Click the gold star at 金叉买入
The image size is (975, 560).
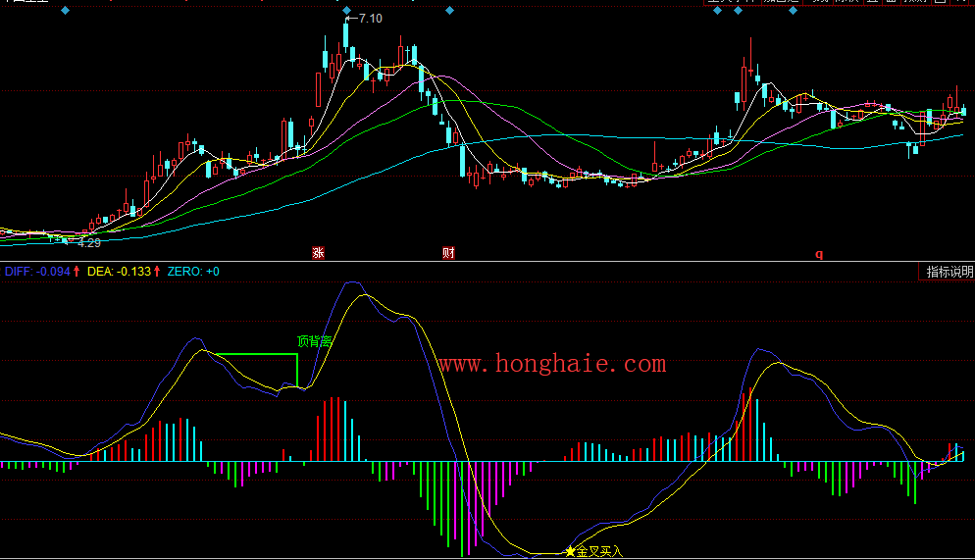click(570, 552)
